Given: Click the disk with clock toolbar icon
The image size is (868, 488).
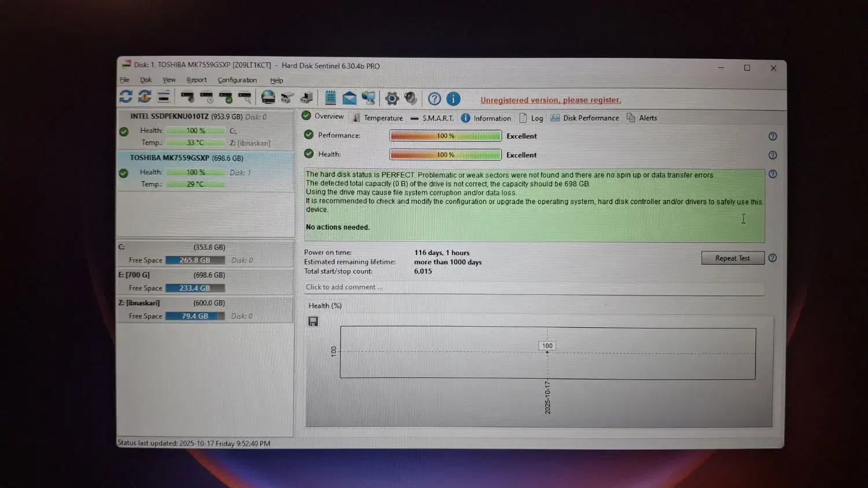Looking at the screenshot, I should pos(207,97).
